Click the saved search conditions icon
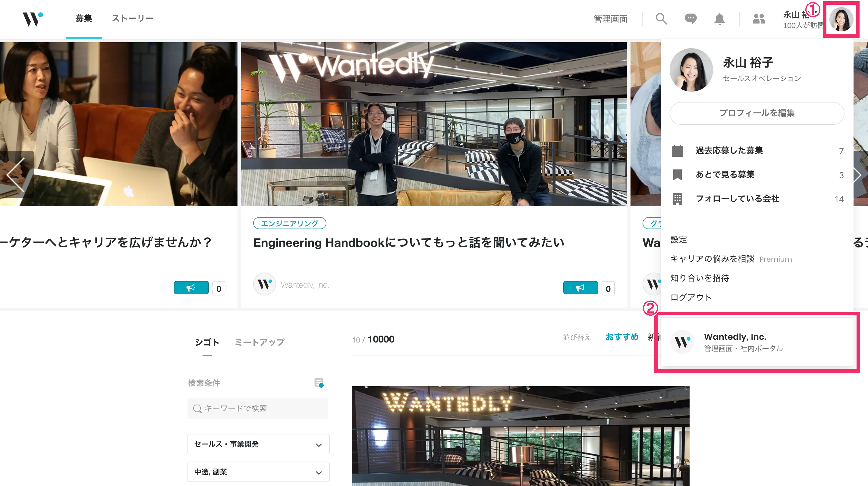 (319, 383)
